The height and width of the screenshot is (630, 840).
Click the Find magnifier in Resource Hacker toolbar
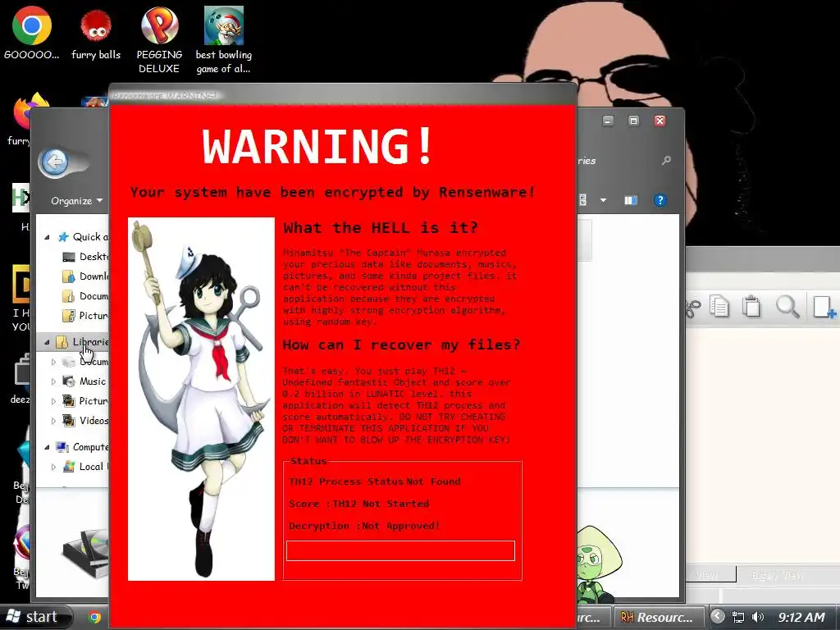click(787, 307)
